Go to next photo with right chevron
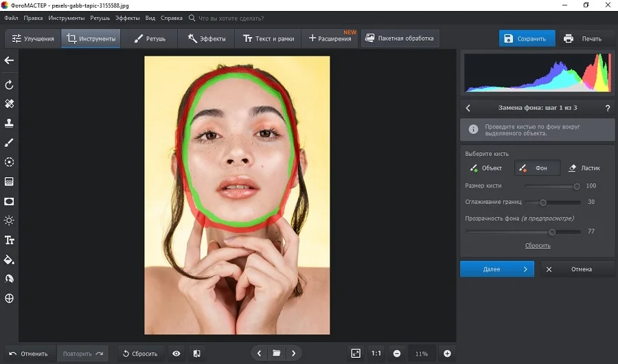Screen dimensions: 618x364 tap(293, 353)
